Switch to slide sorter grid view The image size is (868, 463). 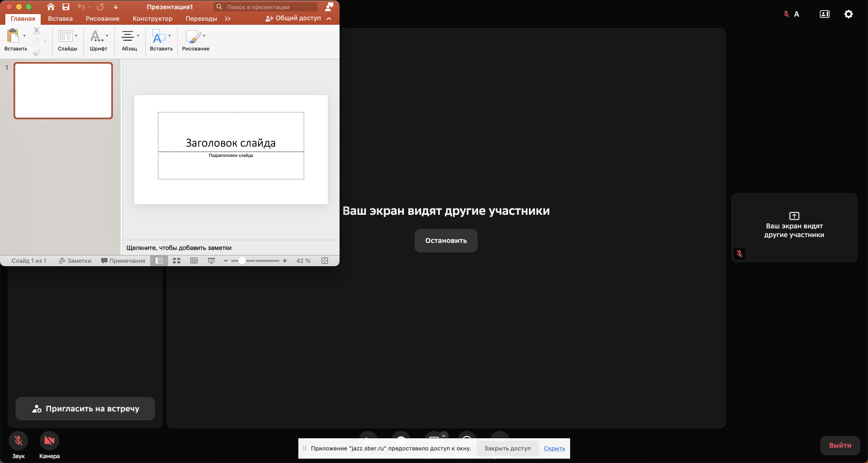pos(176,261)
